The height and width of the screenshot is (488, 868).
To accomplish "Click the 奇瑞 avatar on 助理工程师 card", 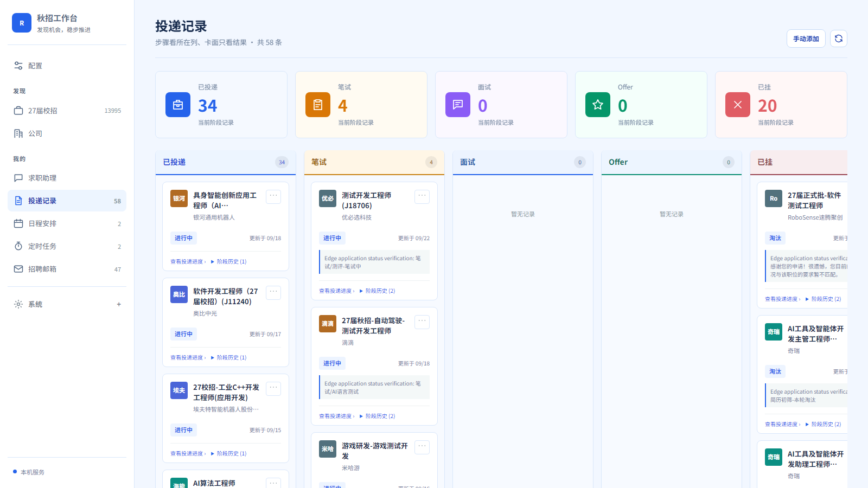I will [x=774, y=457].
